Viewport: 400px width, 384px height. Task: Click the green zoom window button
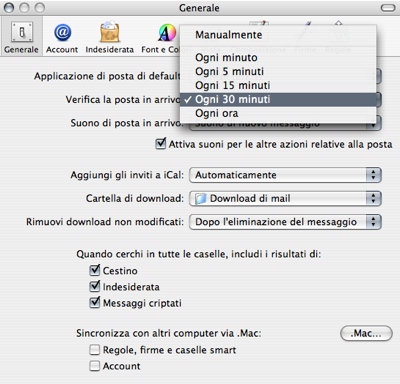tap(40, 8)
